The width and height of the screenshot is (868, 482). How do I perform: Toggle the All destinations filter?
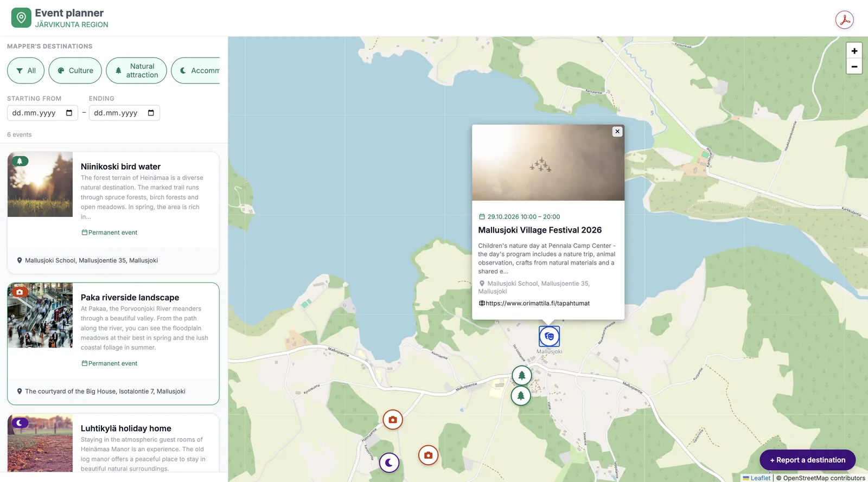point(25,70)
